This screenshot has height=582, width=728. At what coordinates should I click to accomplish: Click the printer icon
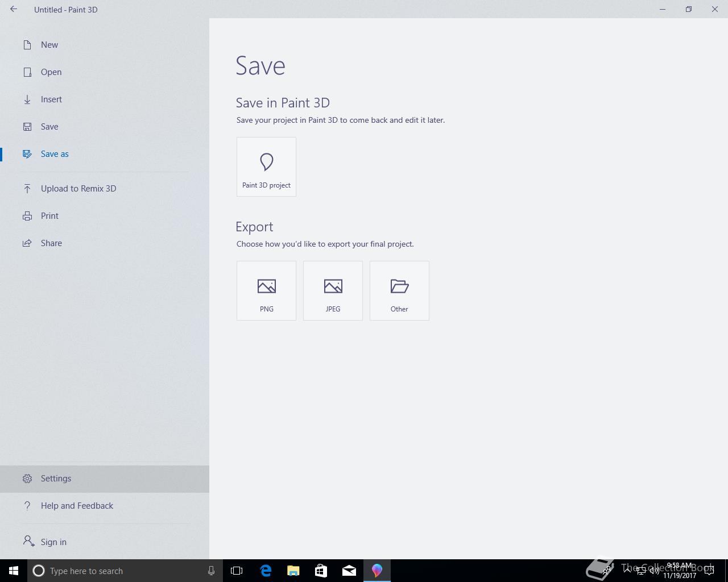[x=27, y=216]
